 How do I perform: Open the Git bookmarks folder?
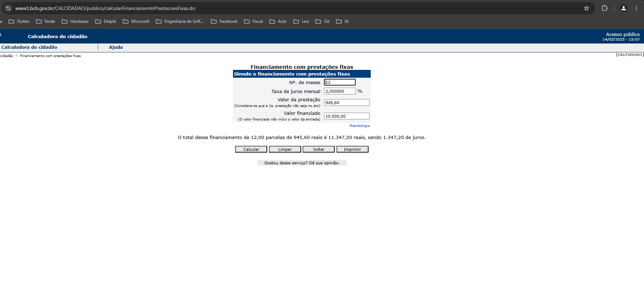pyautogui.click(x=323, y=21)
